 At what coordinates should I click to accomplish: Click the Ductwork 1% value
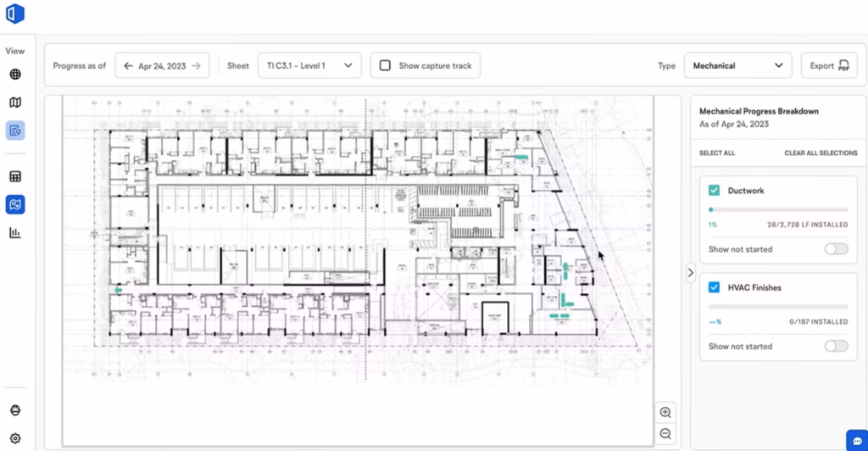pos(712,225)
